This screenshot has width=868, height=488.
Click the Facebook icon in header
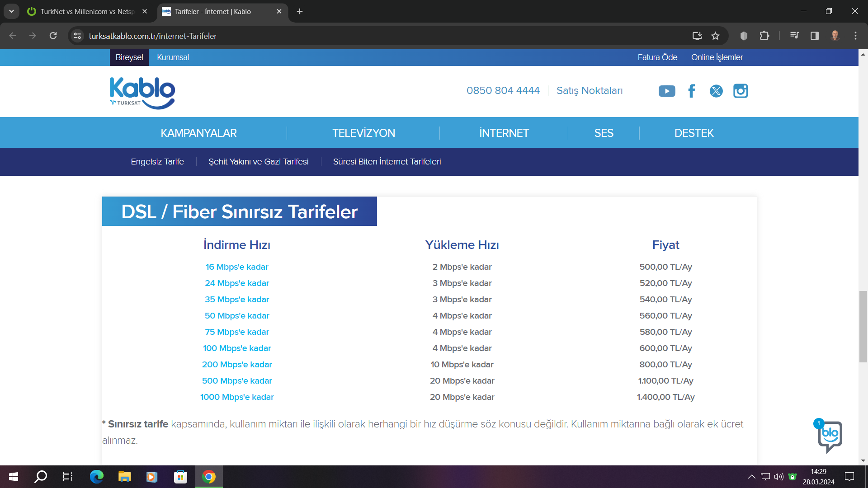pos(691,91)
